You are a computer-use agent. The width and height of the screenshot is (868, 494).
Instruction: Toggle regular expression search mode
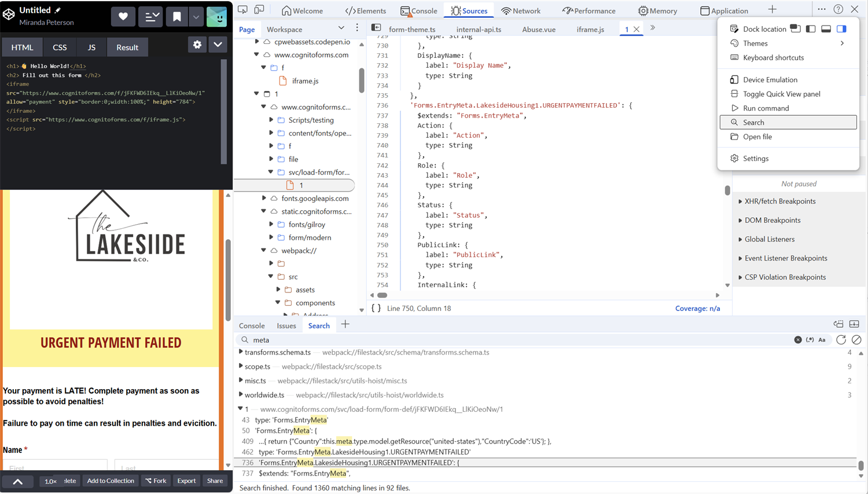point(810,340)
